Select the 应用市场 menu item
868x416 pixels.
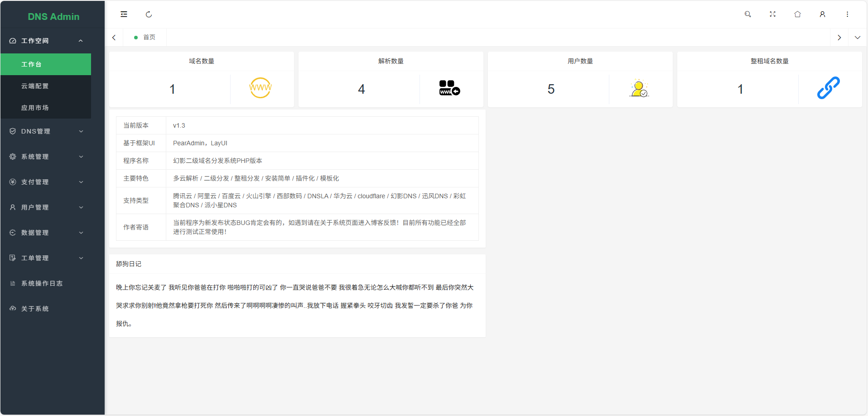click(35, 108)
